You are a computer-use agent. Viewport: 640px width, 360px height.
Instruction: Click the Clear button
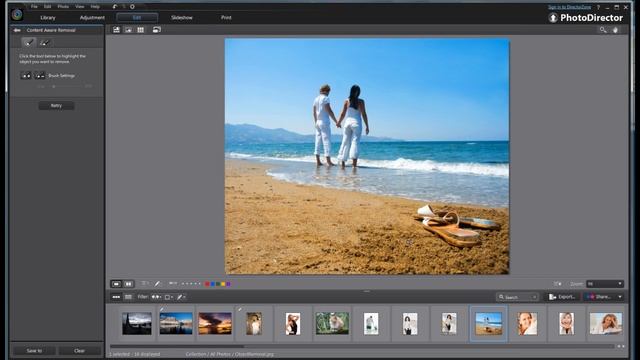pos(79,351)
